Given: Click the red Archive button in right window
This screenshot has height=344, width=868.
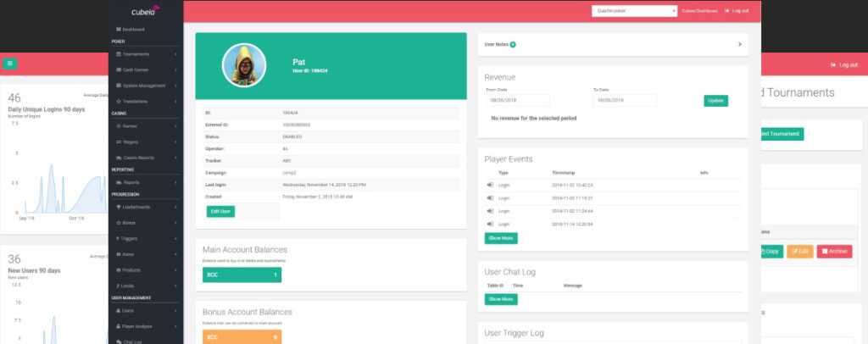Looking at the screenshot, I should tap(834, 251).
